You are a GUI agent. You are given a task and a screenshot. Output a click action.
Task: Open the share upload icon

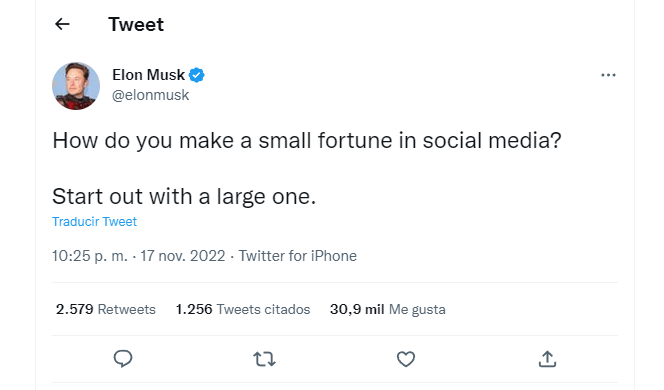(547, 359)
